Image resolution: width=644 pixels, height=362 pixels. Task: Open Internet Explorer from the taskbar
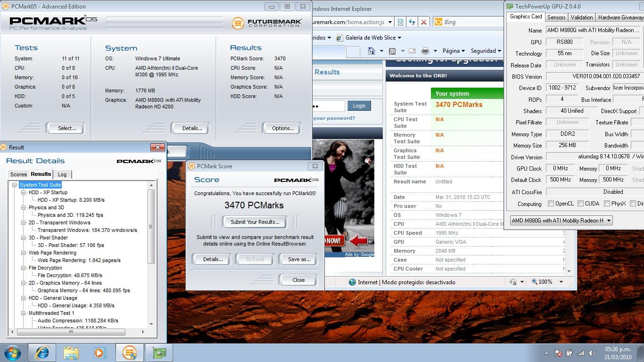click(42, 353)
